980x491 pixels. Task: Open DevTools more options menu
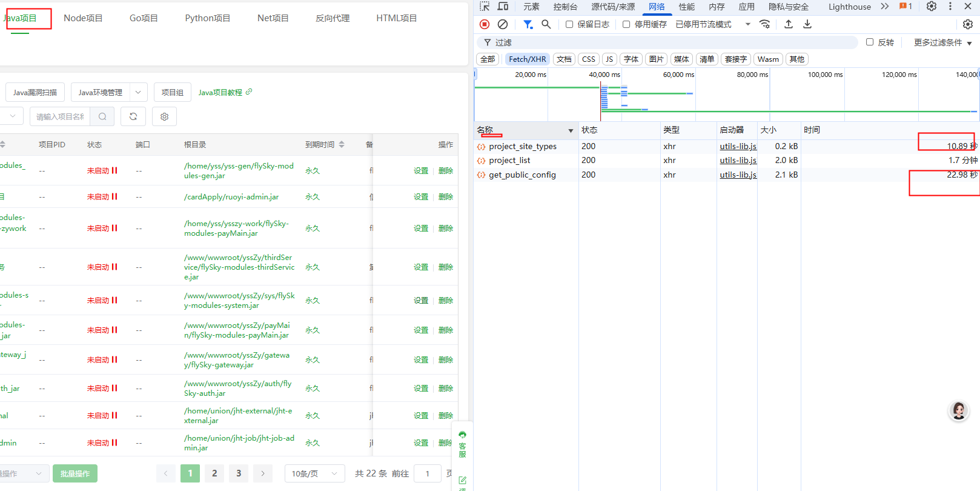point(950,6)
